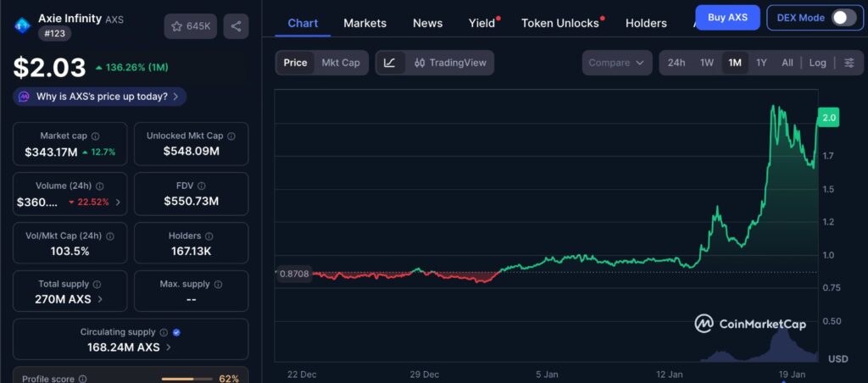Set chart range to 24h
Screen dimensions: 868x383
point(676,63)
